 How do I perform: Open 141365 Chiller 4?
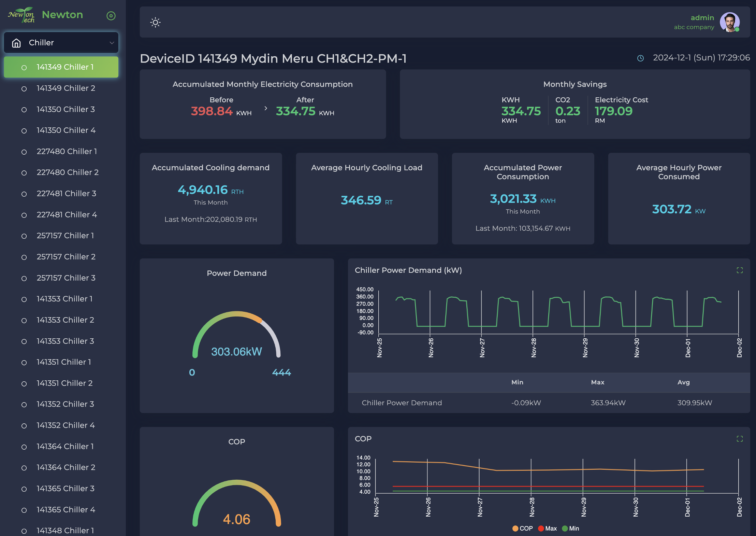61,510
